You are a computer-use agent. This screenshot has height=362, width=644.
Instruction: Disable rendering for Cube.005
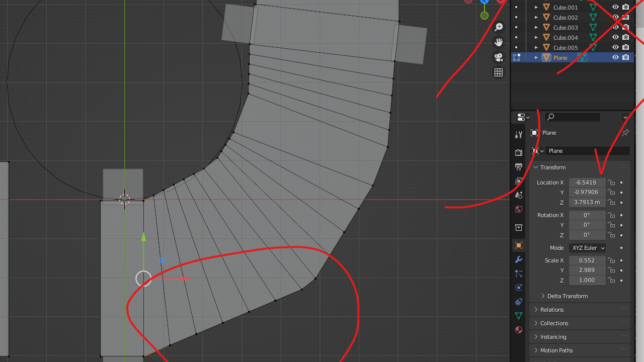click(625, 47)
